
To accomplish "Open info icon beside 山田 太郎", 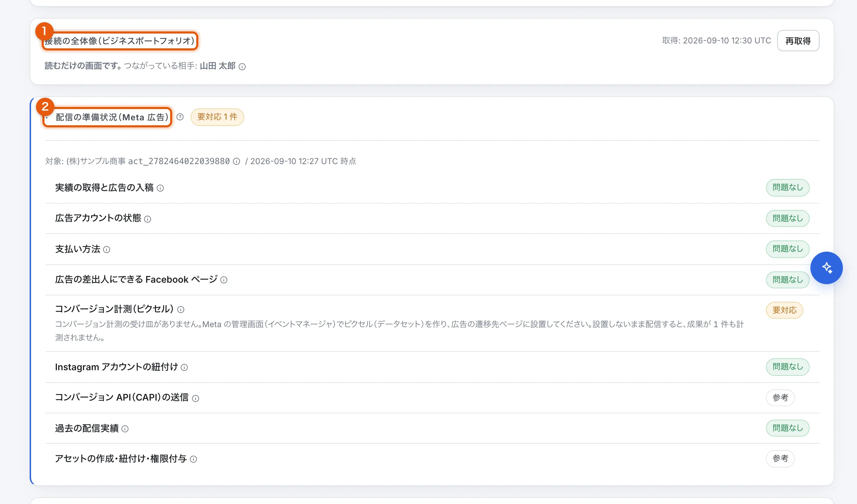I will tap(242, 67).
